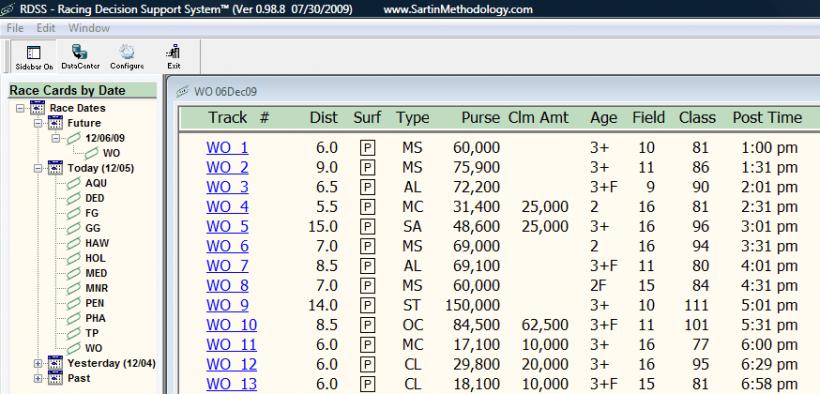Image resolution: width=820 pixels, height=394 pixels.
Task: Select the HOL race card label
Action: (95, 258)
